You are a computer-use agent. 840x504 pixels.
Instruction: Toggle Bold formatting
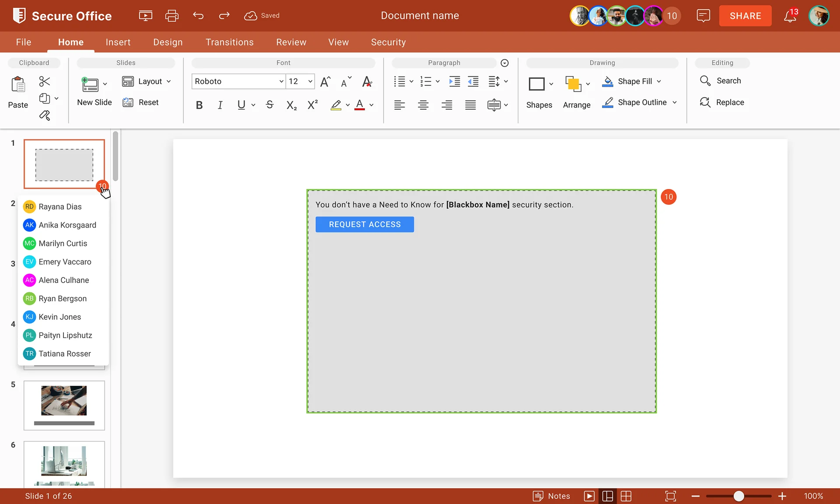point(199,105)
